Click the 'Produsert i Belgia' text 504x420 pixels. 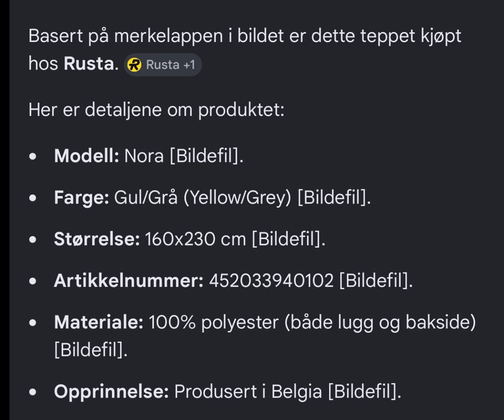pos(248,392)
